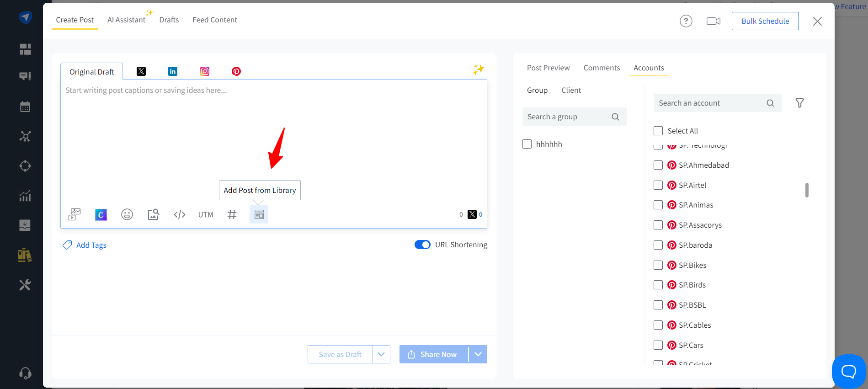Viewport: 868px width, 389px height.
Task: Click the Bulk Schedule button
Action: (x=765, y=21)
